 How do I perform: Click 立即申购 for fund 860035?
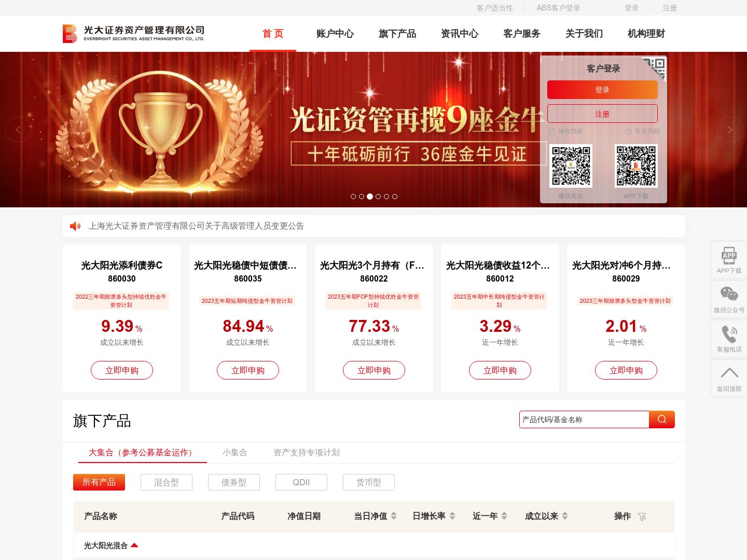click(x=248, y=370)
